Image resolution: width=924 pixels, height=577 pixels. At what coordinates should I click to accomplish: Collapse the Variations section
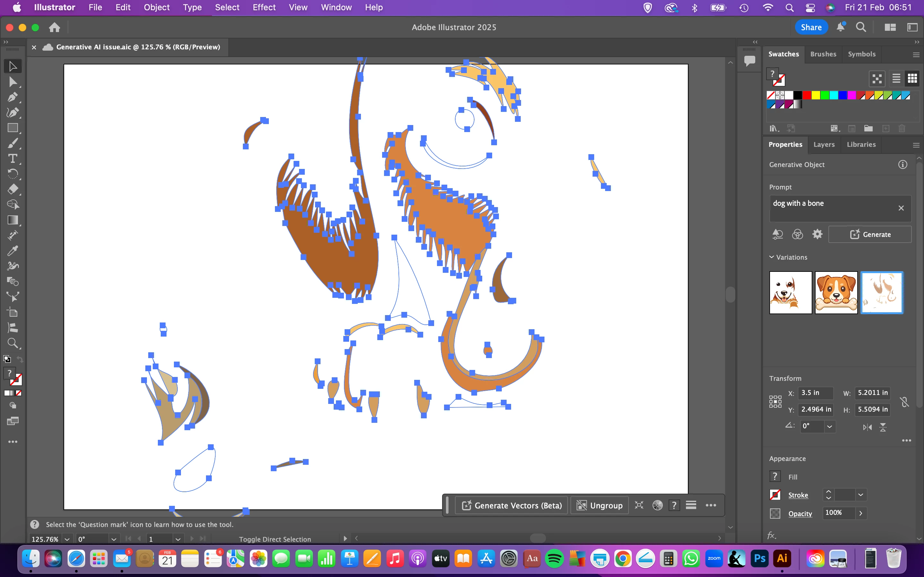772,257
